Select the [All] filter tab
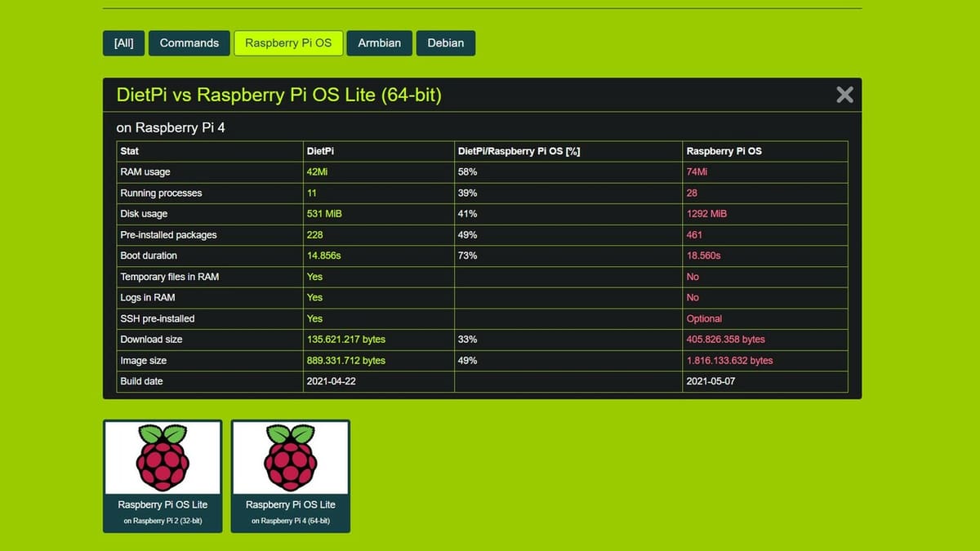Screen dimensions: 980x551 (124, 43)
